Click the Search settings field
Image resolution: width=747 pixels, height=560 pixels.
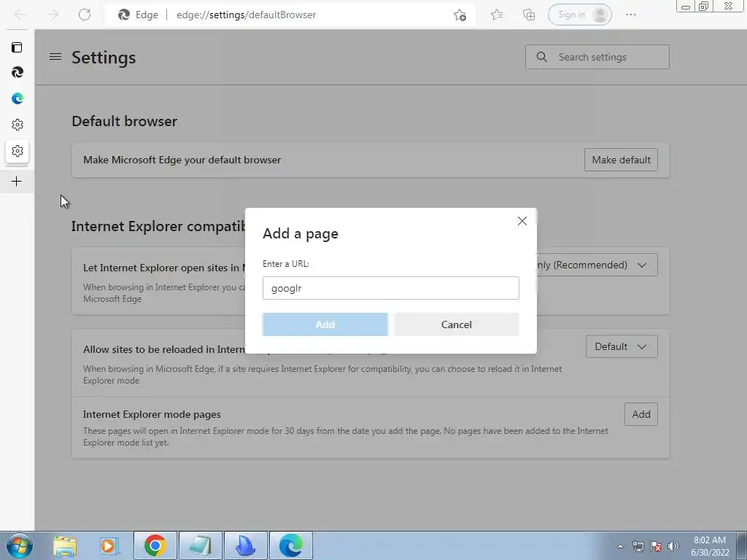[x=597, y=57]
